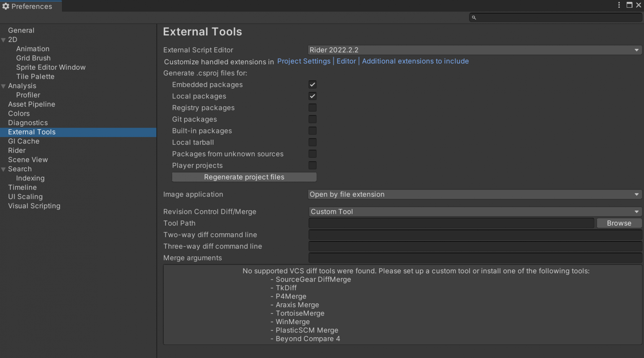Open Indexing preferences

tap(30, 178)
